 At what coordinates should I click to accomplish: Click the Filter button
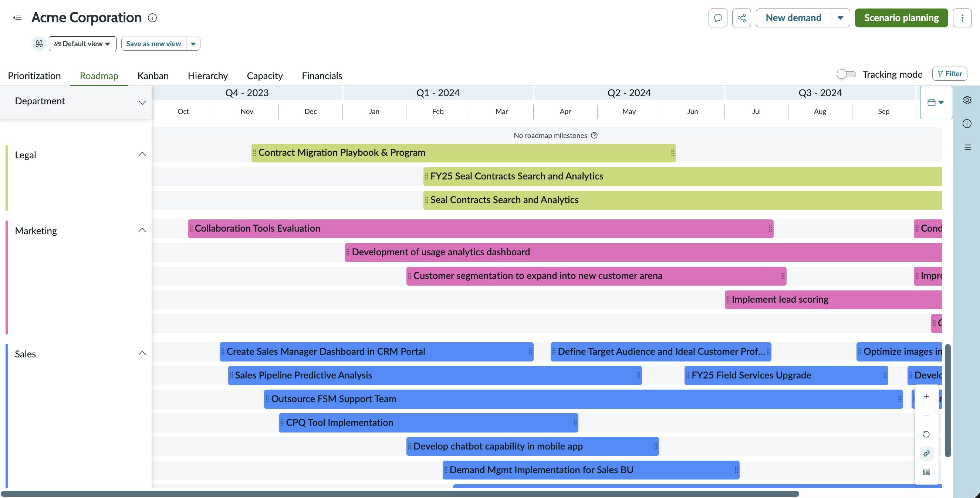pos(949,74)
